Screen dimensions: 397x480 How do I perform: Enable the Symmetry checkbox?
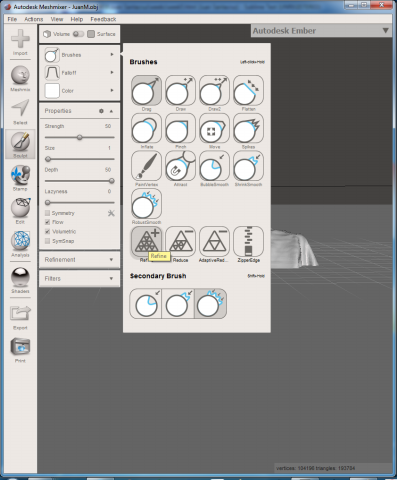pos(47,213)
